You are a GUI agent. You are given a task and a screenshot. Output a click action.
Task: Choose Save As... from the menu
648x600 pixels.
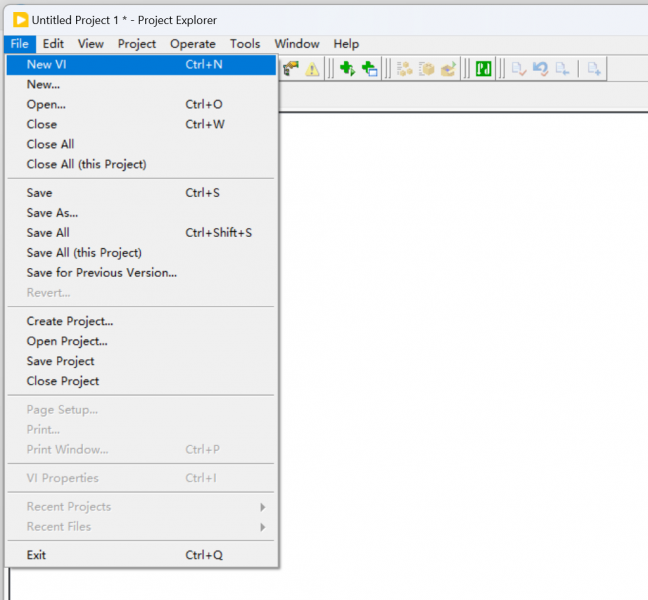(x=141, y=213)
